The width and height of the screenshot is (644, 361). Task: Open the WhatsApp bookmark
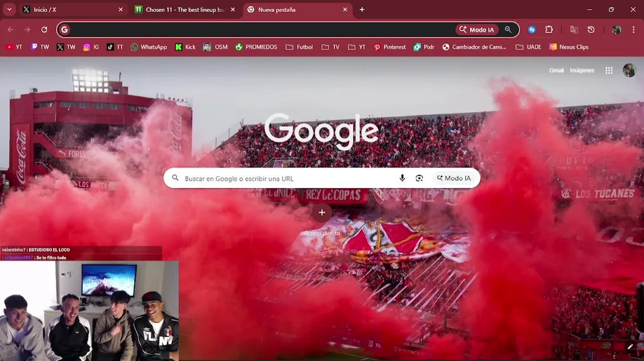pos(148,47)
